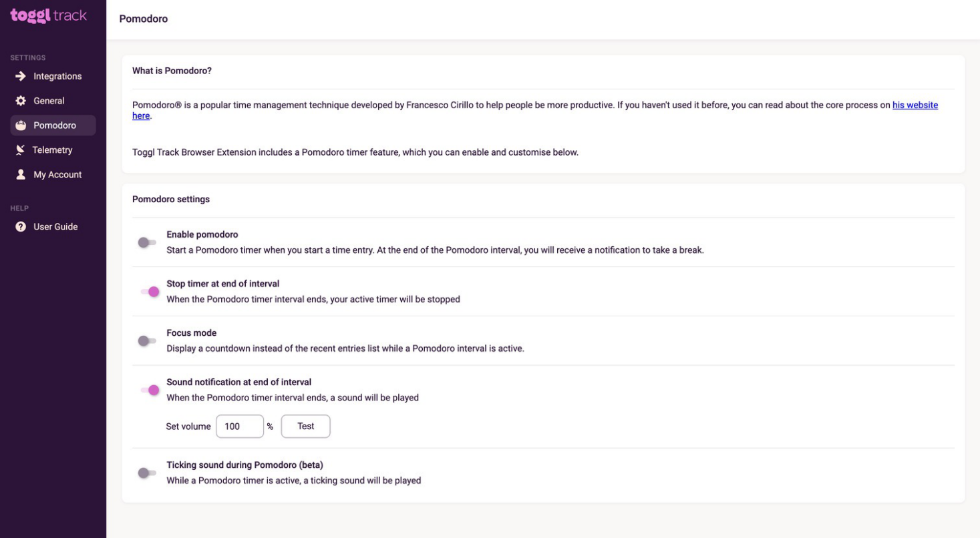Open My Account via the person icon
The image size is (980, 538).
(x=21, y=174)
